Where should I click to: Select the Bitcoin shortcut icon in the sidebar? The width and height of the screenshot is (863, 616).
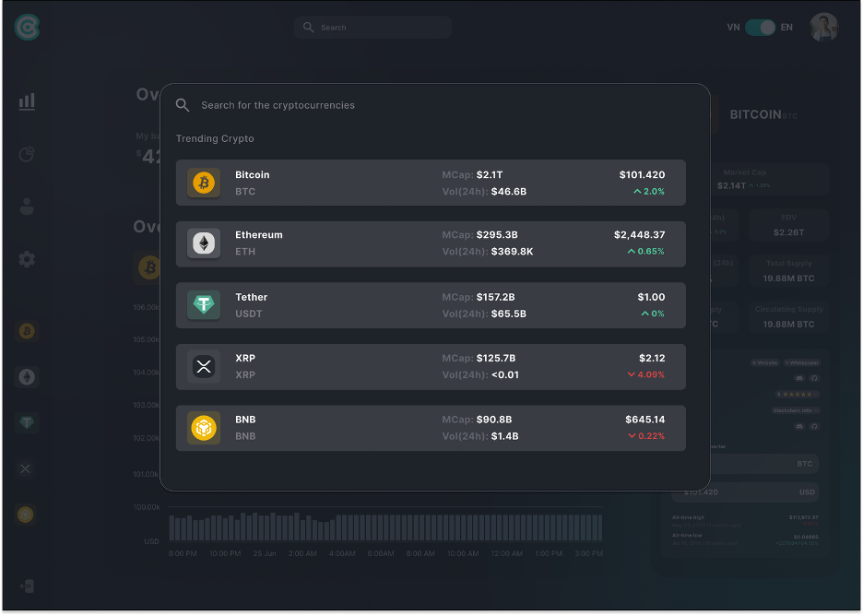(27, 331)
